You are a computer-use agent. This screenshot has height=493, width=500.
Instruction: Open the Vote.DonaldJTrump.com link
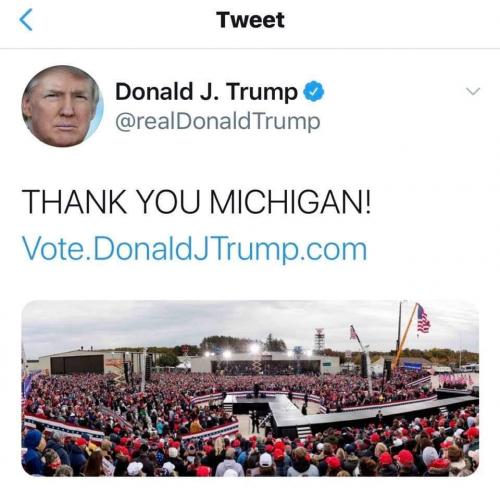point(194,249)
